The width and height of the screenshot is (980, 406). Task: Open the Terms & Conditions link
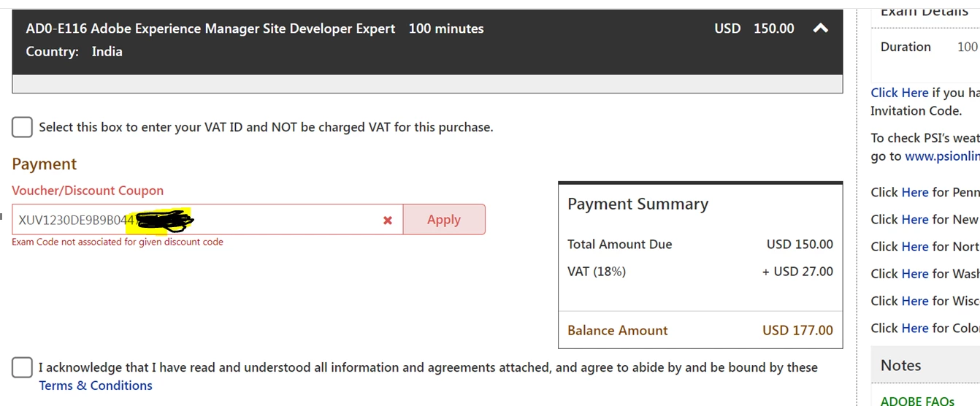(x=96, y=386)
